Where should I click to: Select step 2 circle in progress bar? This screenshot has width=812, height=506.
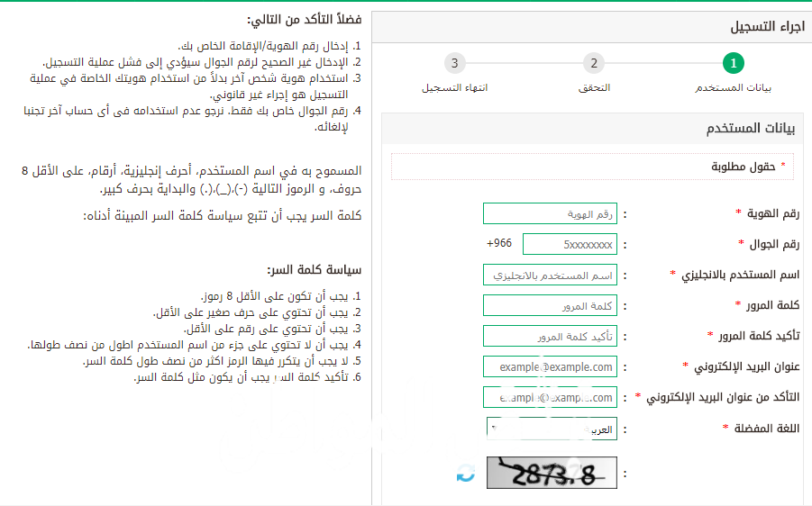(x=593, y=63)
